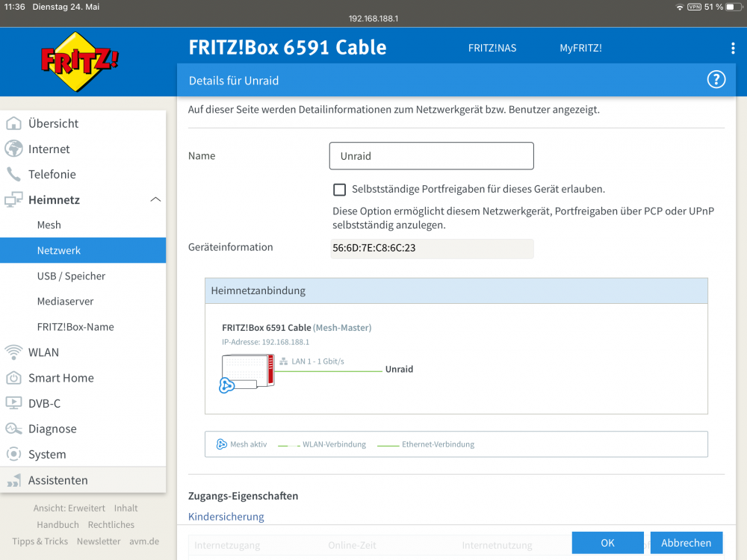
Task: Click the LAN 1 network port icon
Action: tap(283, 361)
